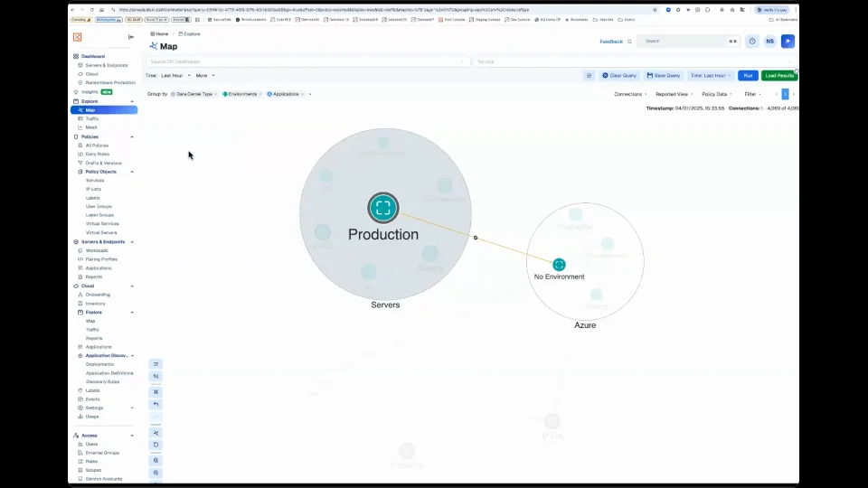Click the Source OR Destination filter field

(307, 61)
